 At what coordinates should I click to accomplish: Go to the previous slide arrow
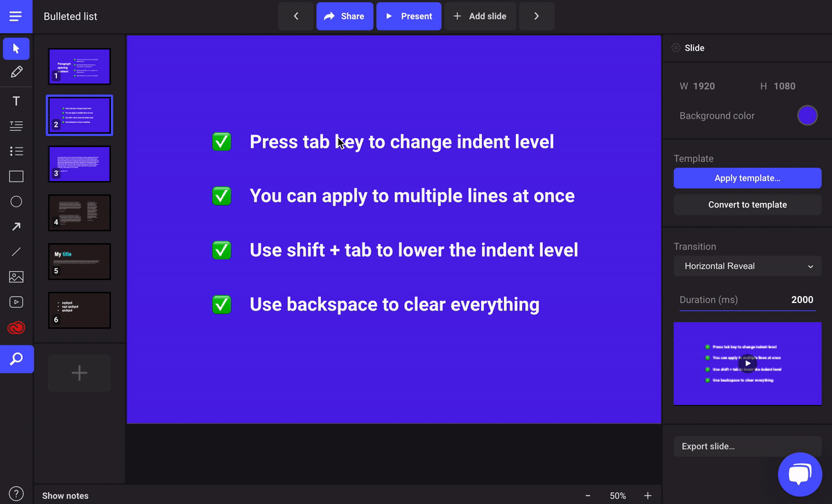(296, 16)
